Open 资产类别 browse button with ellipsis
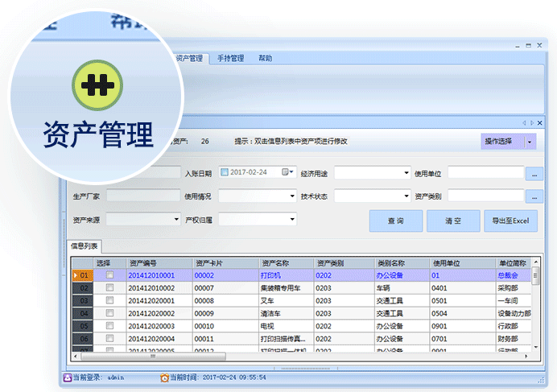Viewport: 557px width, 392px height. pos(534,196)
